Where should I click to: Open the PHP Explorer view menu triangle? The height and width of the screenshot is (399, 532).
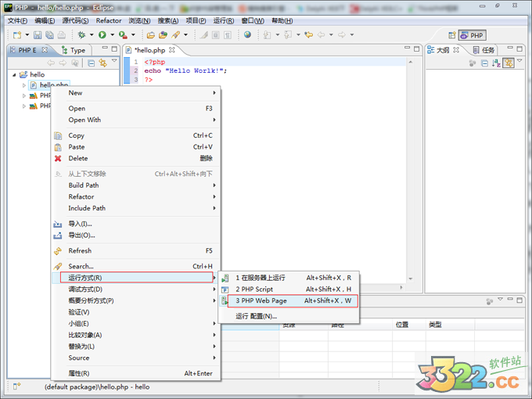114,61
